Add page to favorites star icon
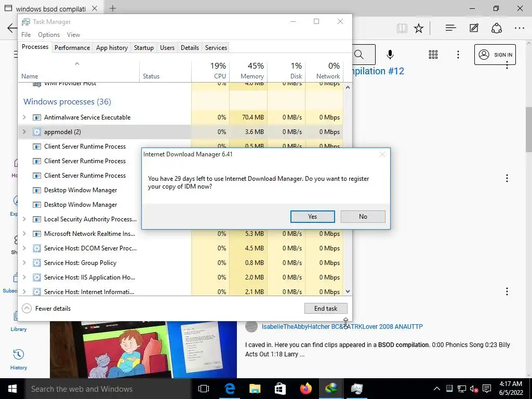The height and width of the screenshot is (399, 532). 419,28
